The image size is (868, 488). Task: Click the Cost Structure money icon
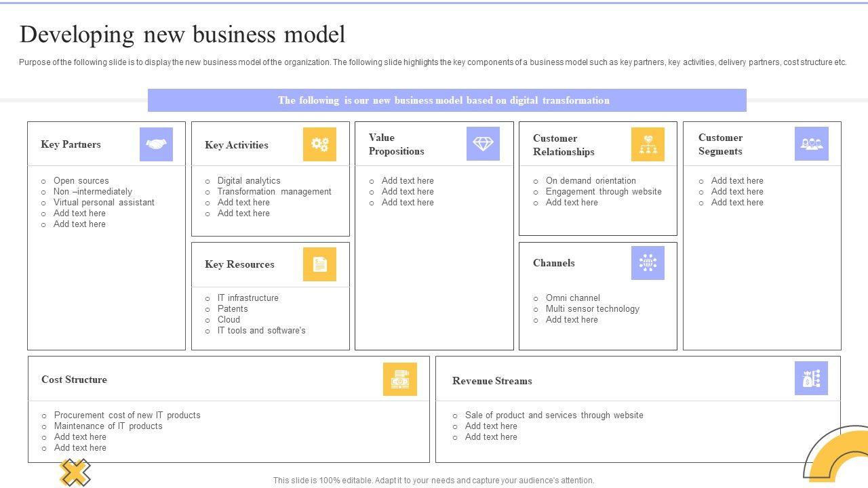point(399,380)
